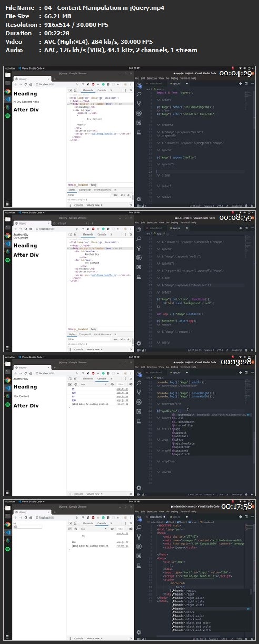
Task: Open Source Control icon in 00:13:28 frame
Action: (139, 392)
